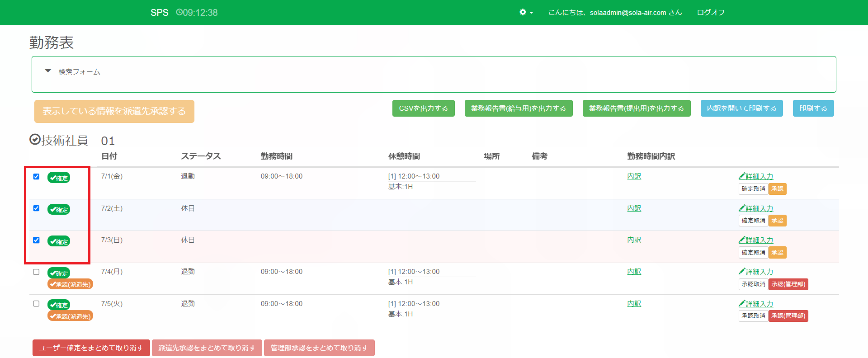Click the orange 承認(派遣先) badge for 7/5
Image resolution: width=868 pixels, height=358 pixels.
tap(70, 316)
